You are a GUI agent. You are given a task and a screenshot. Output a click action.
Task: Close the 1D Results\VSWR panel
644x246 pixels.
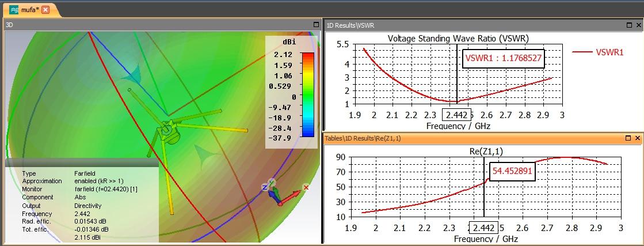638,25
